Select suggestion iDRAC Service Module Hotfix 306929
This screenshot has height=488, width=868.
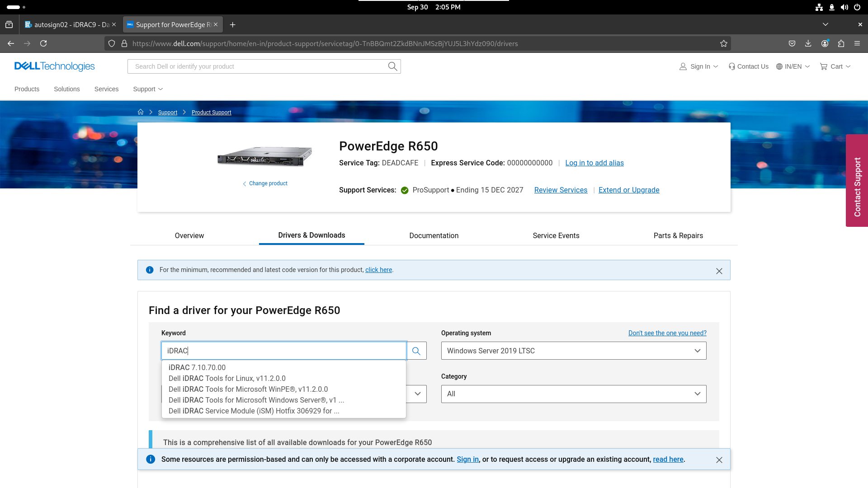(284, 411)
